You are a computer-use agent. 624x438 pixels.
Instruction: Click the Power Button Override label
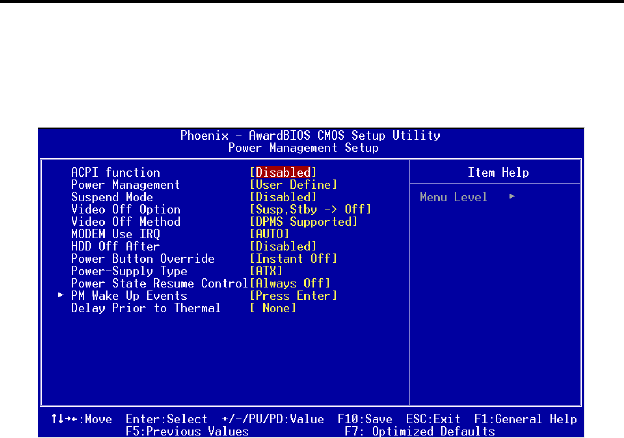pyautogui.click(x=143, y=259)
